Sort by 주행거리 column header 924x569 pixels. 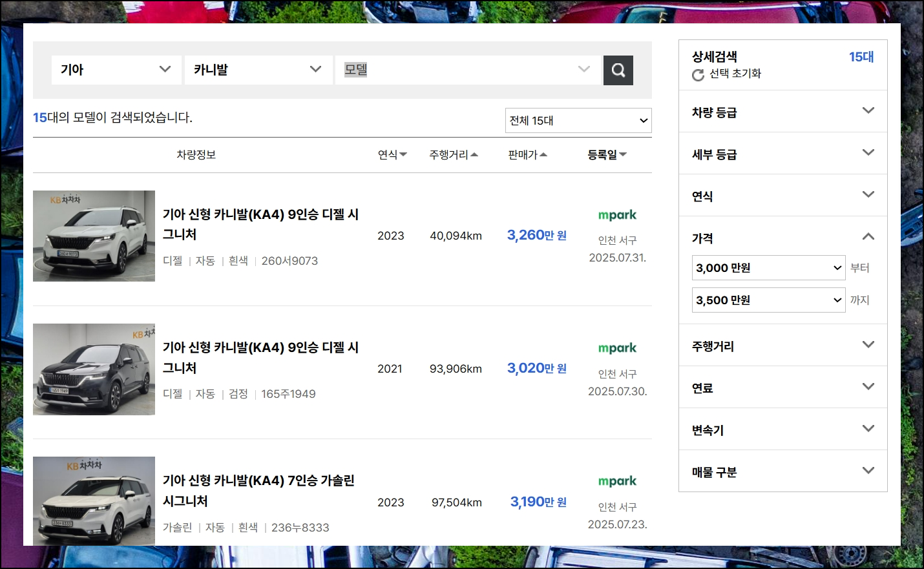point(454,155)
